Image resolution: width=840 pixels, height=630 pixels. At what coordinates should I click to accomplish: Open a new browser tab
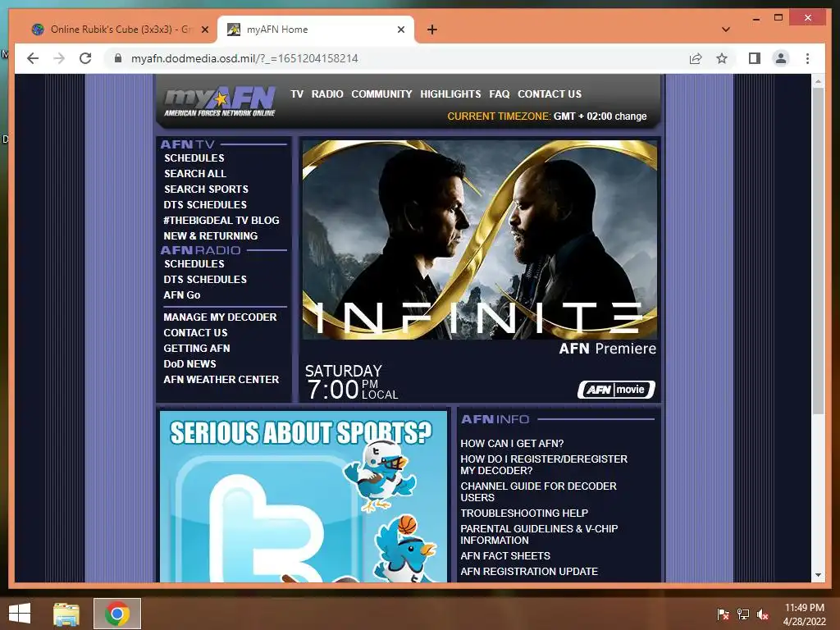click(x=431, y=30)
